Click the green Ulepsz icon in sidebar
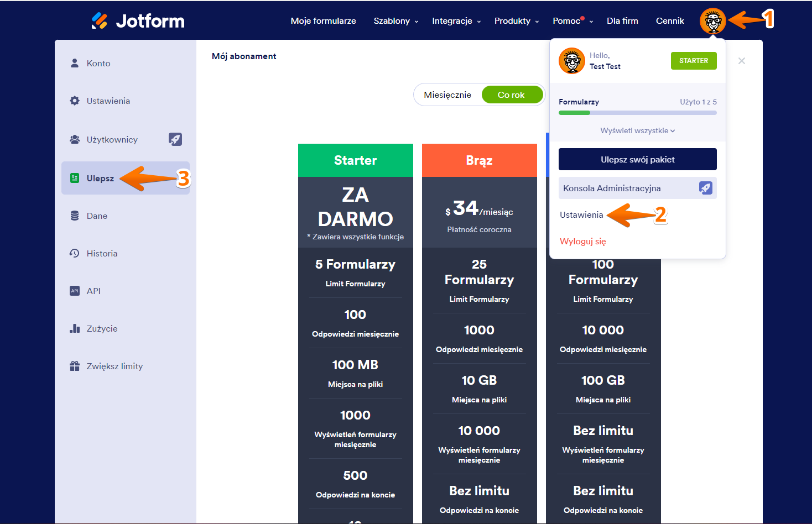 [75, 178]
